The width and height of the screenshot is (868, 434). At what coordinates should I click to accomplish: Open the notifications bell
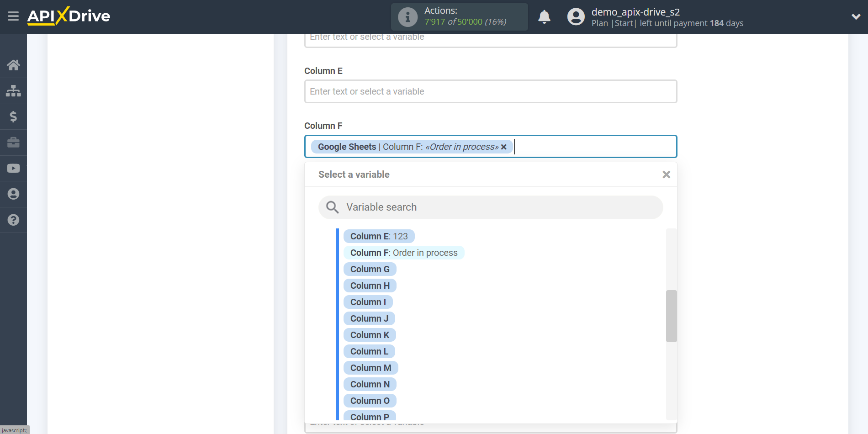(x=544, y=17)
